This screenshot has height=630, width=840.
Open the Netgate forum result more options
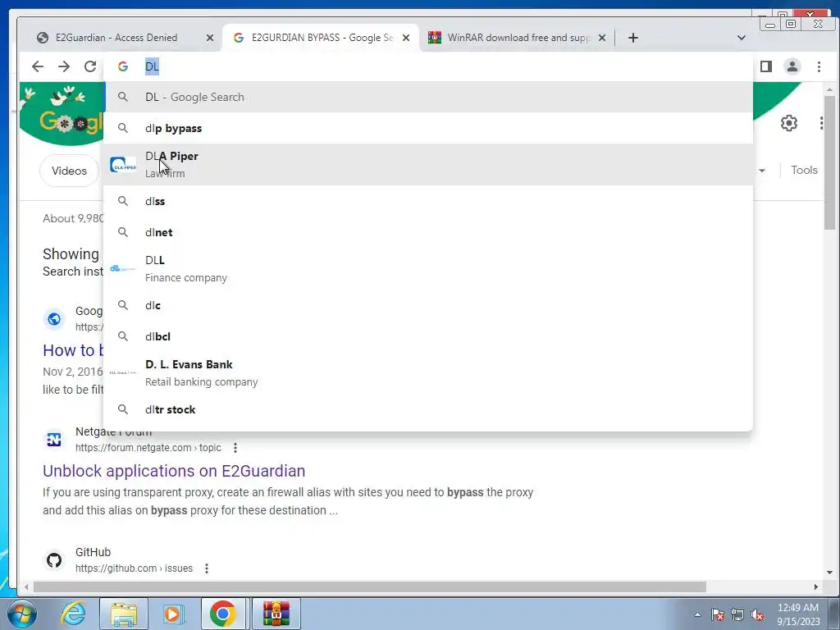point(235,448)
